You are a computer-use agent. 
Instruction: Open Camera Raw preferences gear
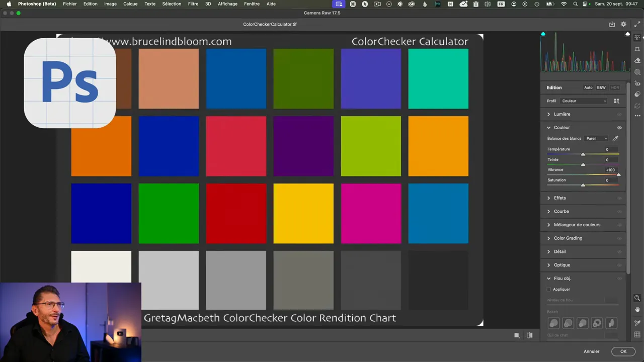[623, 24]
